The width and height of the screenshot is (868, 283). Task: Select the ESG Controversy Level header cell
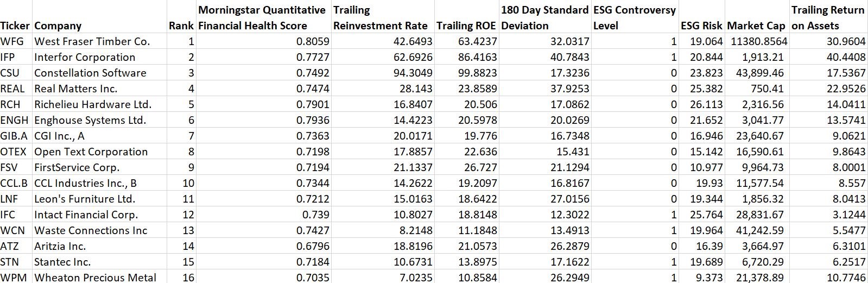tap(634, 17)
